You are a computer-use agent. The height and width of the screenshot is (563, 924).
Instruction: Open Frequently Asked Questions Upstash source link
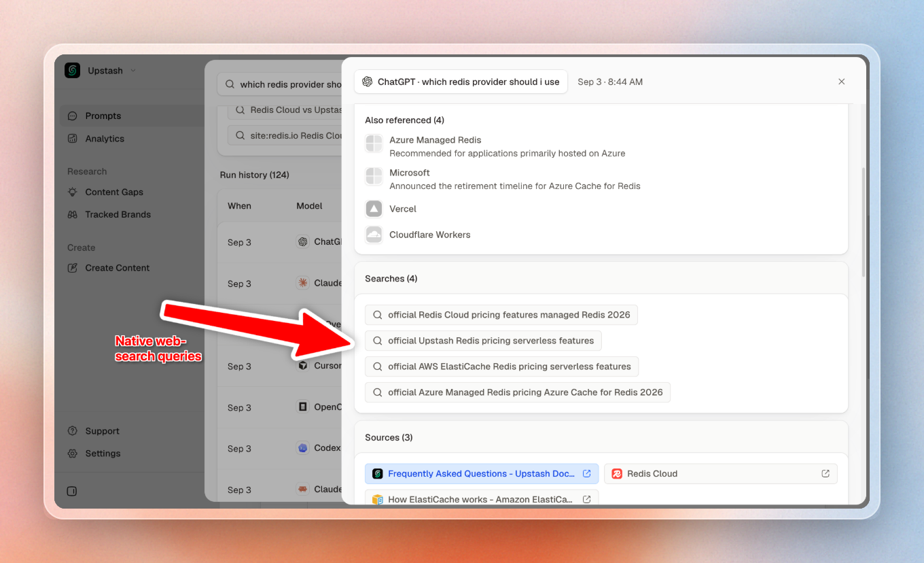coord(482,474)
